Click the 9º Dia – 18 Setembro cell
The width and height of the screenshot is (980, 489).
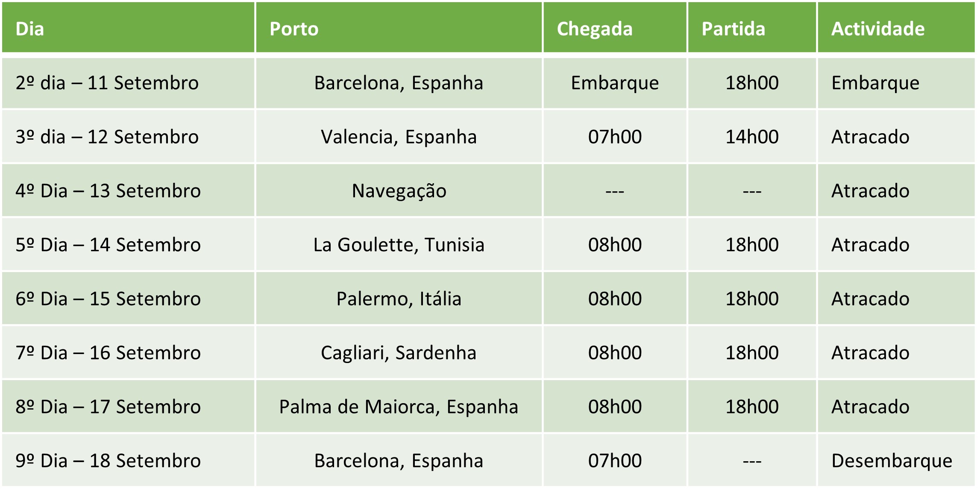pos(108,461)
